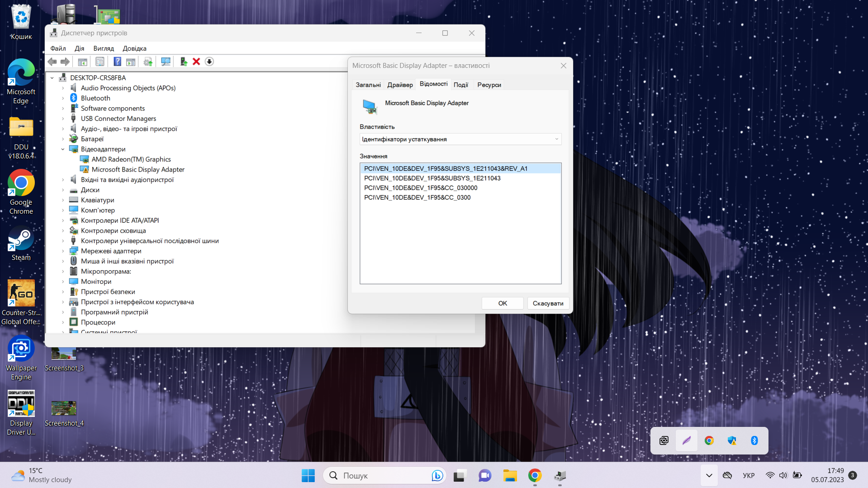Select Microsoft Basic Display Adapter in tree
Viewport: 868px width, 488px height.
coord(138,170)
